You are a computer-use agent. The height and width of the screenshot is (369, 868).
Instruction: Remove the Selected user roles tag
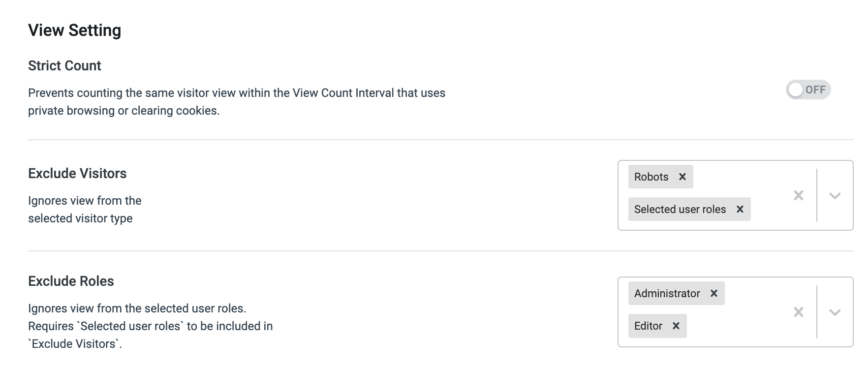point(740,209)
